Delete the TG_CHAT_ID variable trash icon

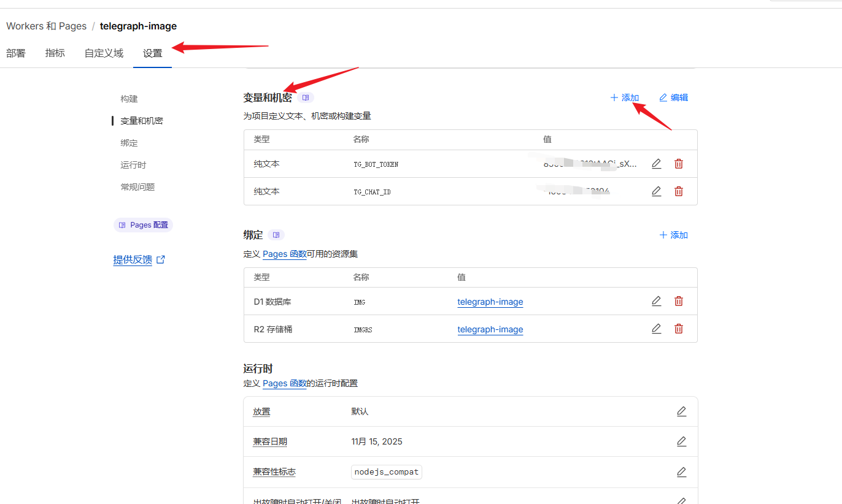click(679, 191)
